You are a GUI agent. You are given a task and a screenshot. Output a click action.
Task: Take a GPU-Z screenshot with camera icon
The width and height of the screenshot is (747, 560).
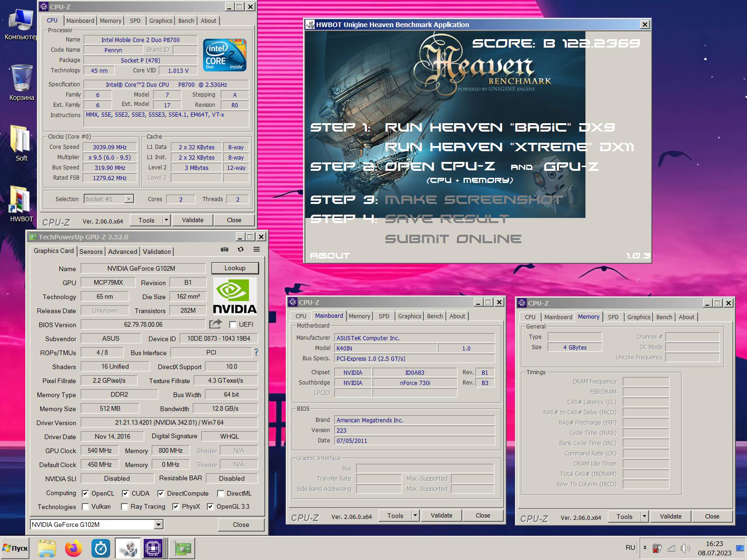[x=225, y=250]
